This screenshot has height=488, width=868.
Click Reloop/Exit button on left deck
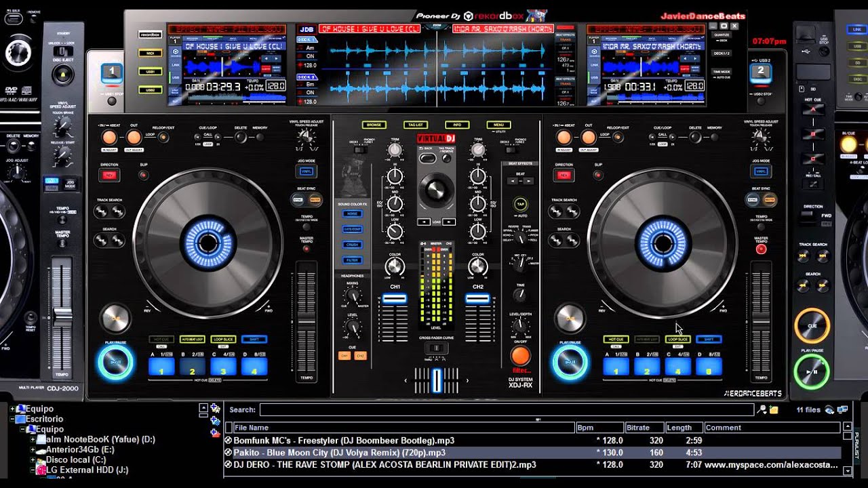tap(163, 138)
